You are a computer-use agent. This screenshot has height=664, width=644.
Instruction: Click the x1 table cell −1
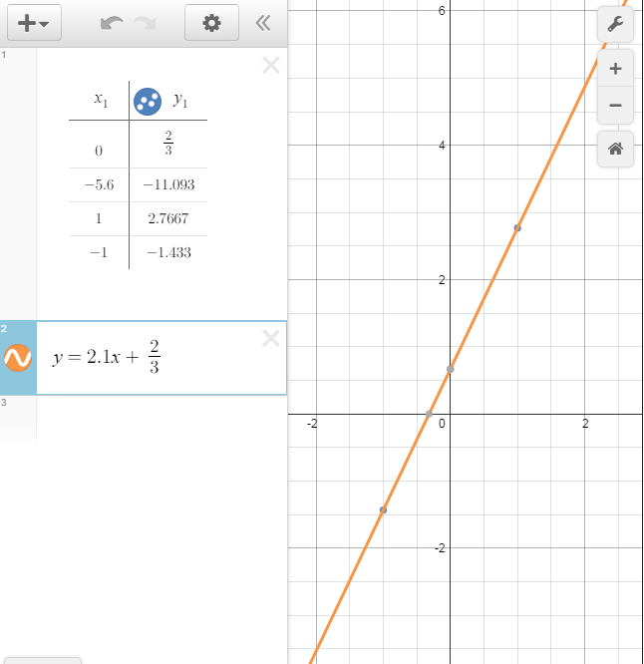99,253
